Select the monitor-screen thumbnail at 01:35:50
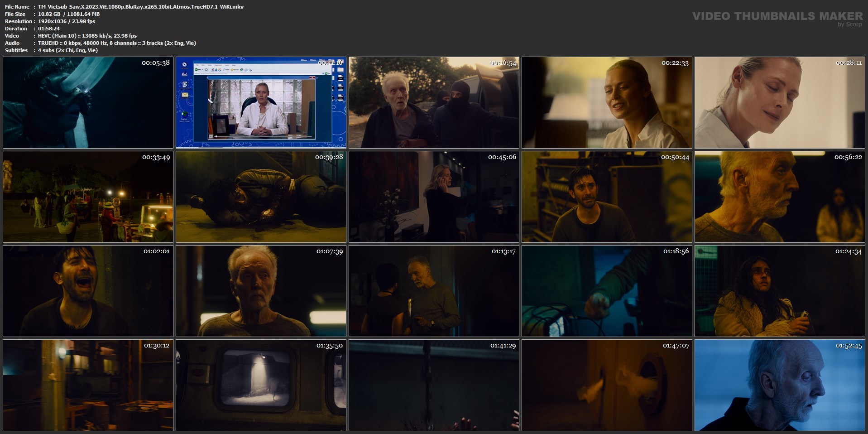 (x=261, y=385)
